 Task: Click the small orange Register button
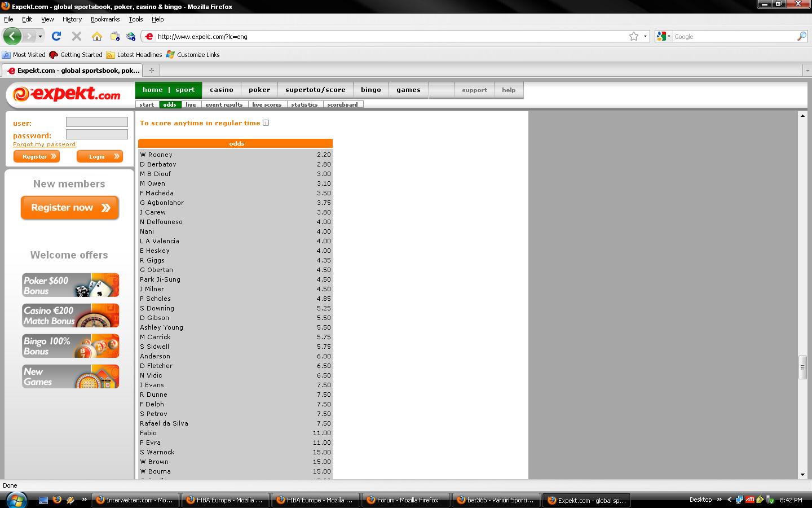pyautogui.click(x=37, y=156)
